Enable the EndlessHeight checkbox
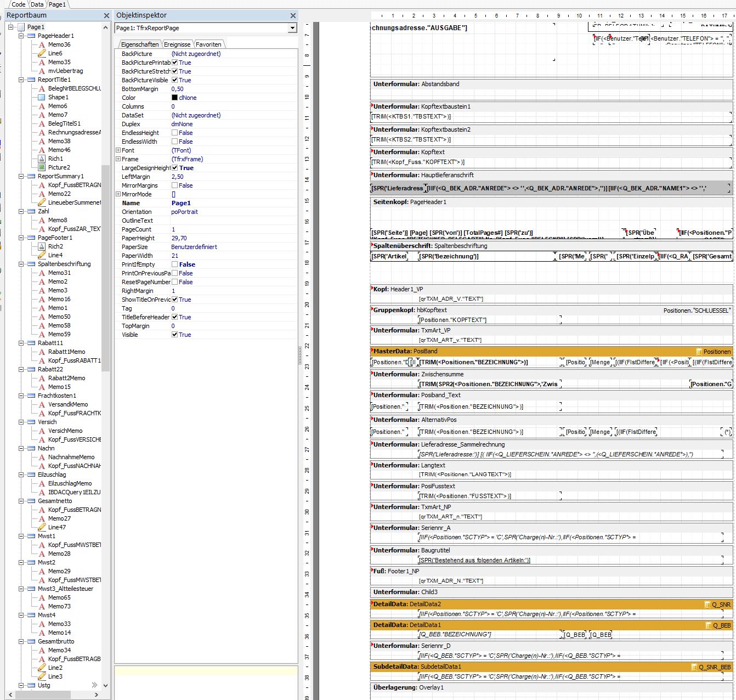 [x=174, y=133]
